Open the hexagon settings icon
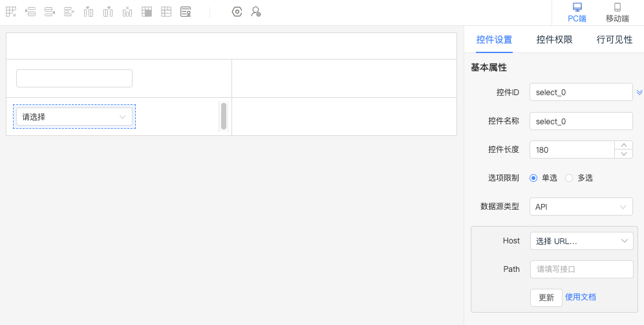Viewport: 644px width, 325px height. [x=237, y=12]
